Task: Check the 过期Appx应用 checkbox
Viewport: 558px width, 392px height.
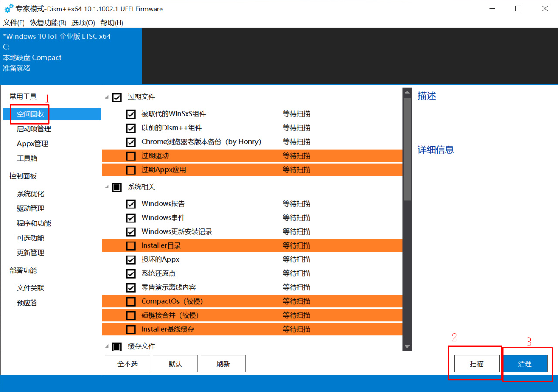Action: [131, 170]
